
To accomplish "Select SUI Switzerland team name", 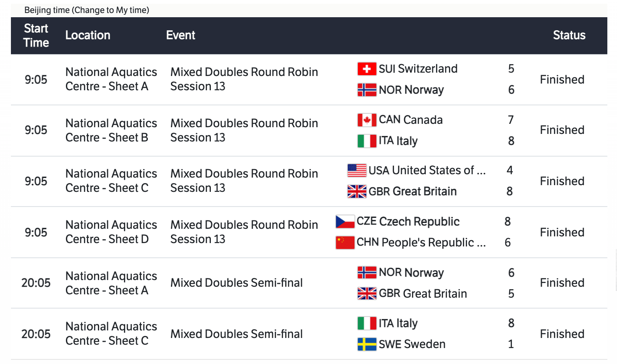I will click(x=418, y=69).
